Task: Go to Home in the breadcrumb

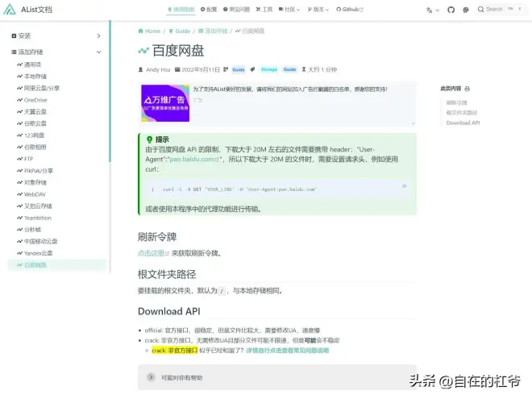Action: pos(149,31)
